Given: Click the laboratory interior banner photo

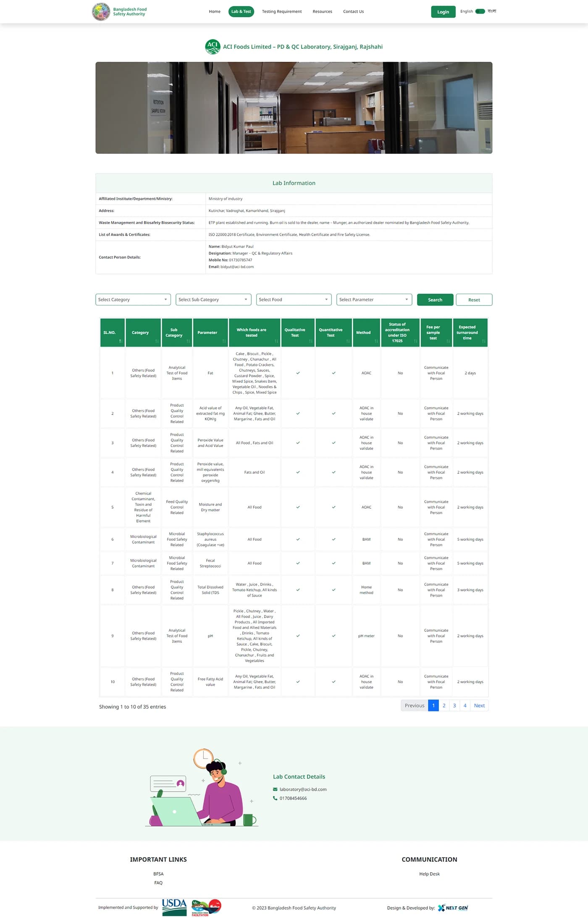Looking at the screenshot, I should 294,108.
